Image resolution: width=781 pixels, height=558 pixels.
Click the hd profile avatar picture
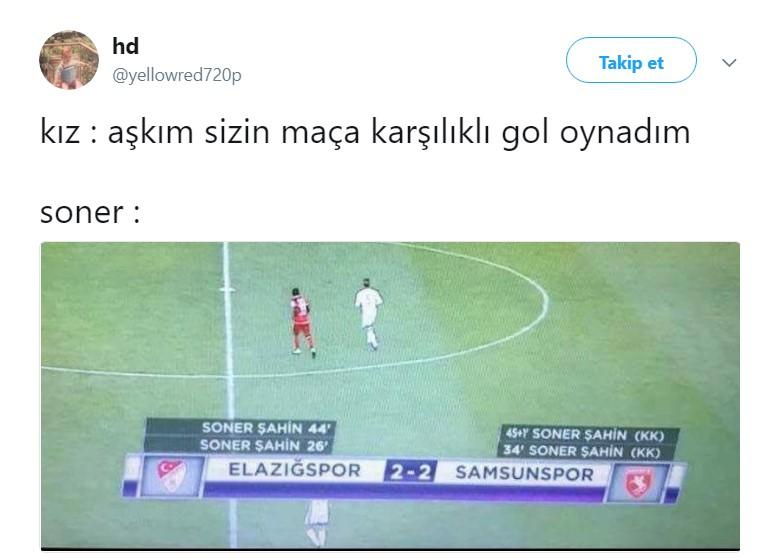pyautogui.click(x=69, y=60)
